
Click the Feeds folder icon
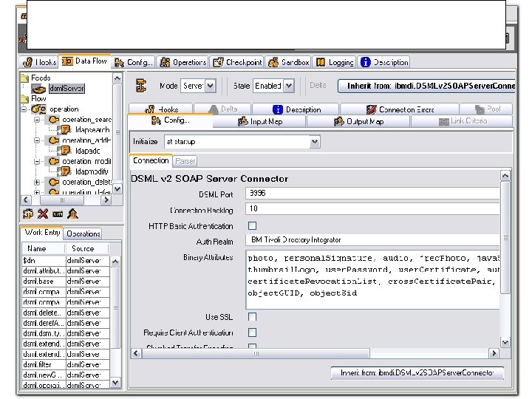coord(24,78)
